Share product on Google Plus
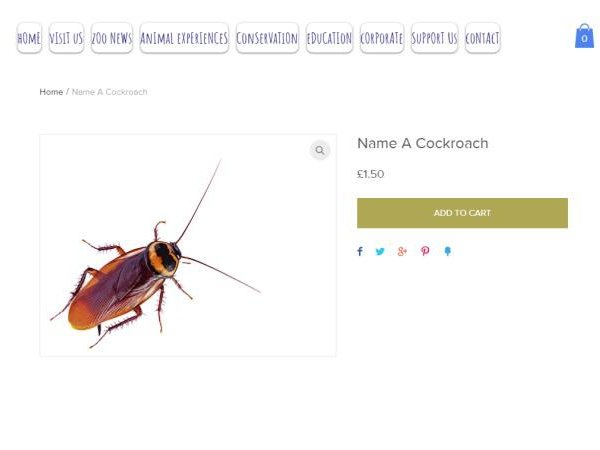 402,251
